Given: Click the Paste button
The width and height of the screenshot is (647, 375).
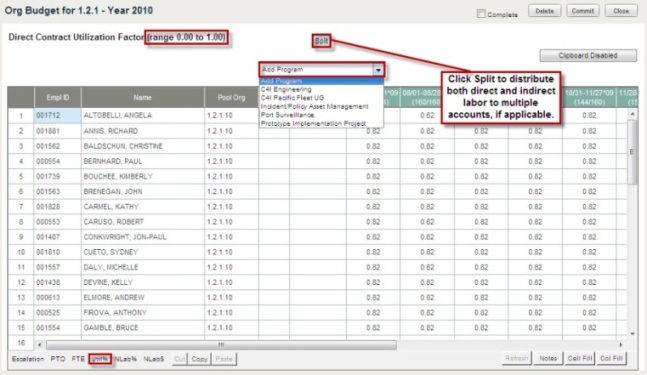Looking at the screenshot, I should point(224,359).
